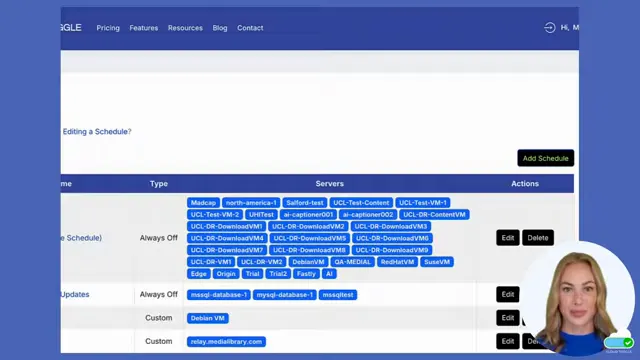Select the mssql-database-1 server tag
The height and width of the screenshot is (360, 640).
(219, 295)
